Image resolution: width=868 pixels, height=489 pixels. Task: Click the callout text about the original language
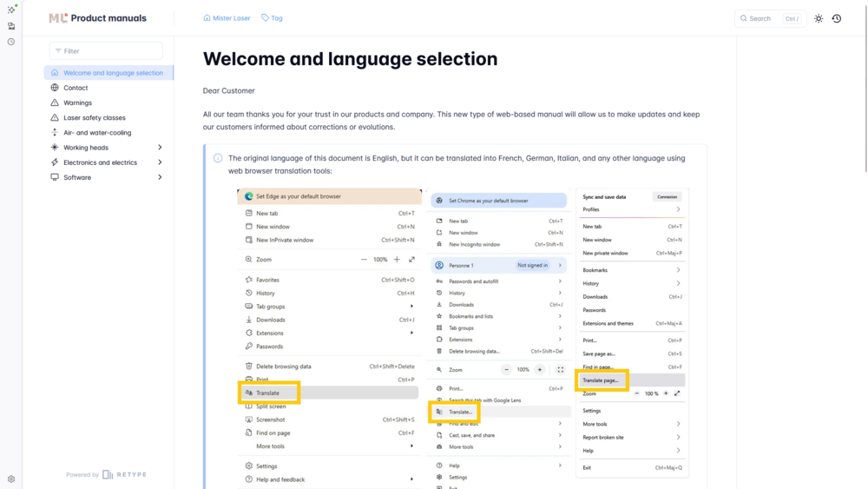click(457, 164)
